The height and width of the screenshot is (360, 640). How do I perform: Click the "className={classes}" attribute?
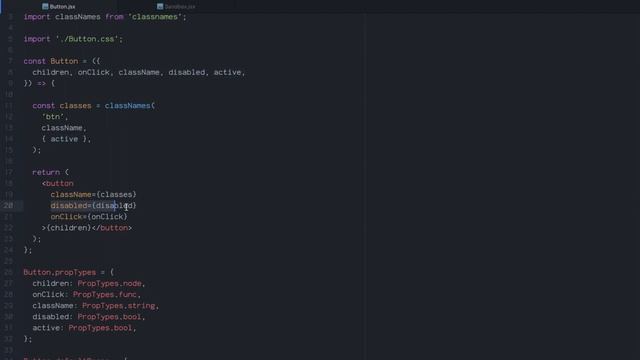93,194
